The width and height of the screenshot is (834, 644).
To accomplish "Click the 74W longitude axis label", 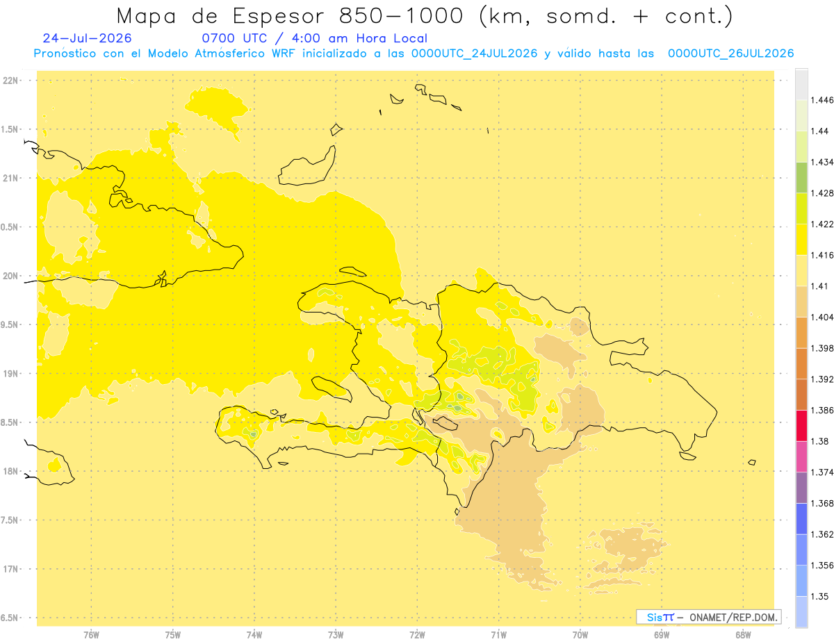I will point(254,634).
